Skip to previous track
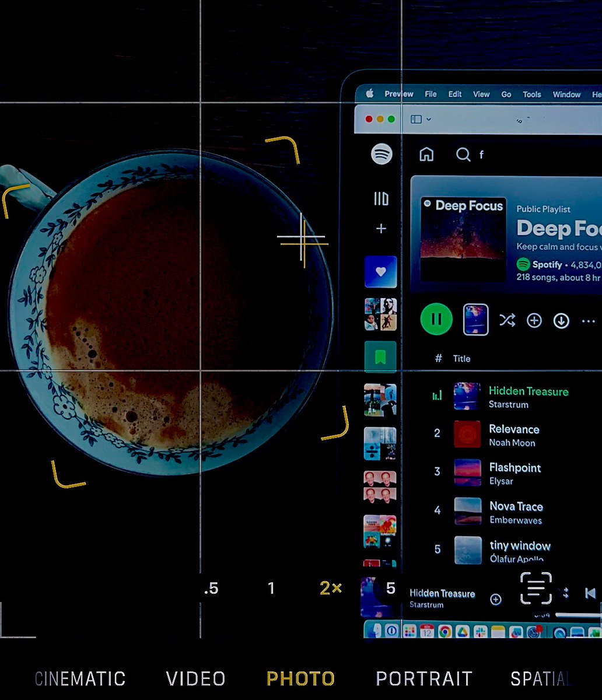602x700 pixels. pyautogui.click(x=590, y=593)
